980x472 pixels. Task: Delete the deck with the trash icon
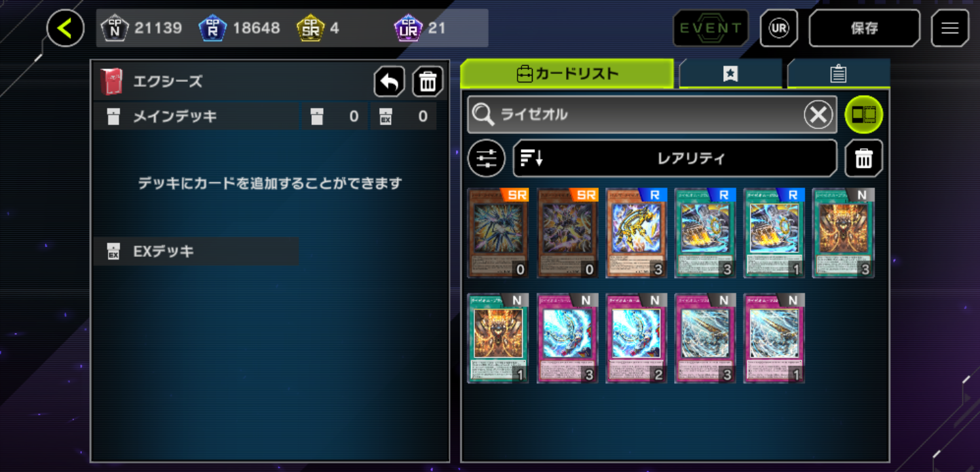click(x=428, y=82)
